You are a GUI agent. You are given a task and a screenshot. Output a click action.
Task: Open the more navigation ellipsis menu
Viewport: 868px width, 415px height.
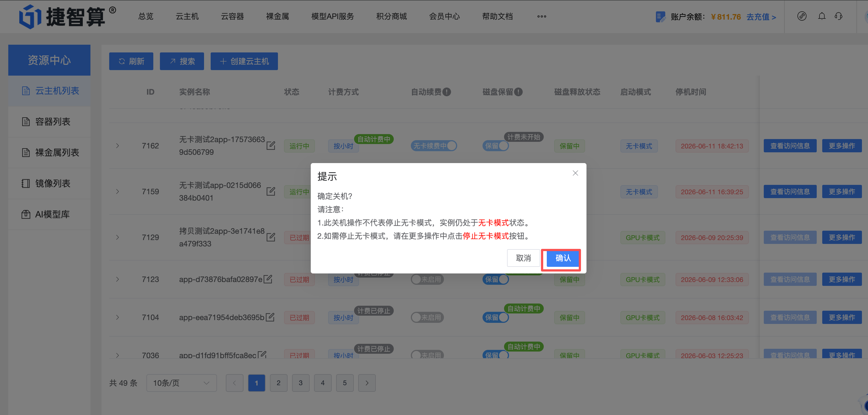pyautogui.click(x=542, y=17)
